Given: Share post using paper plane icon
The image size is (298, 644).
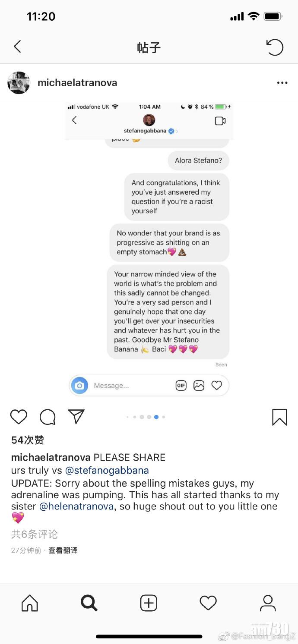Looking at the screenshot, I should pos(76,417).
